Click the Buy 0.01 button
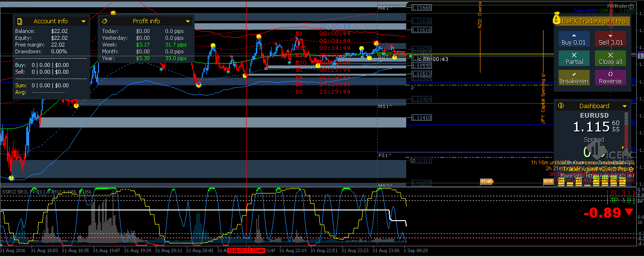This screenshot has height=257, width=644. 574,39
